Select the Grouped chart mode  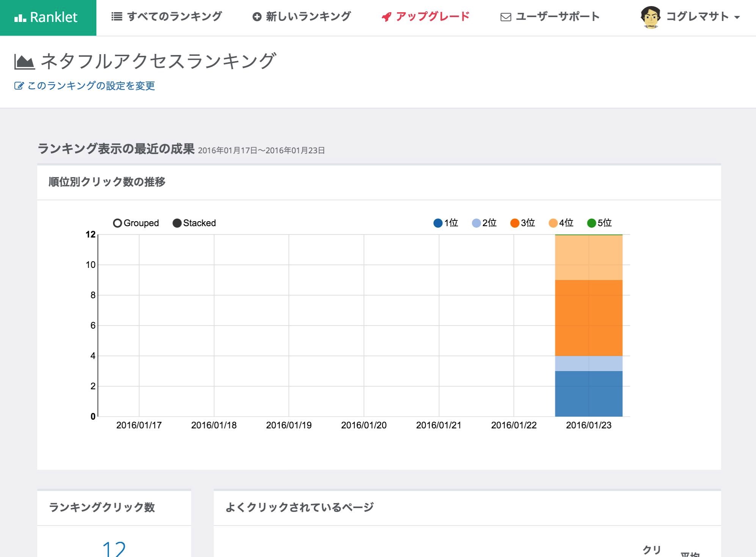pos(136,223)
